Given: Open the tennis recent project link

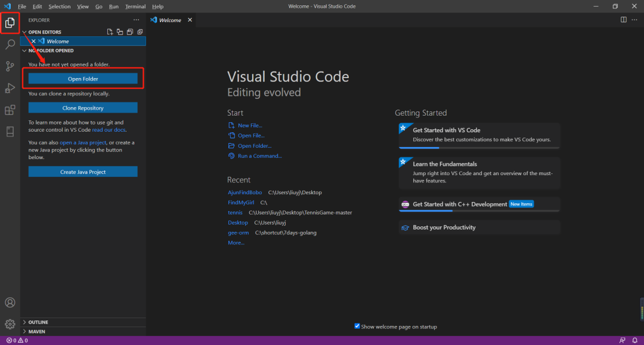Looking at the screenshot, I should coord(235,213).
